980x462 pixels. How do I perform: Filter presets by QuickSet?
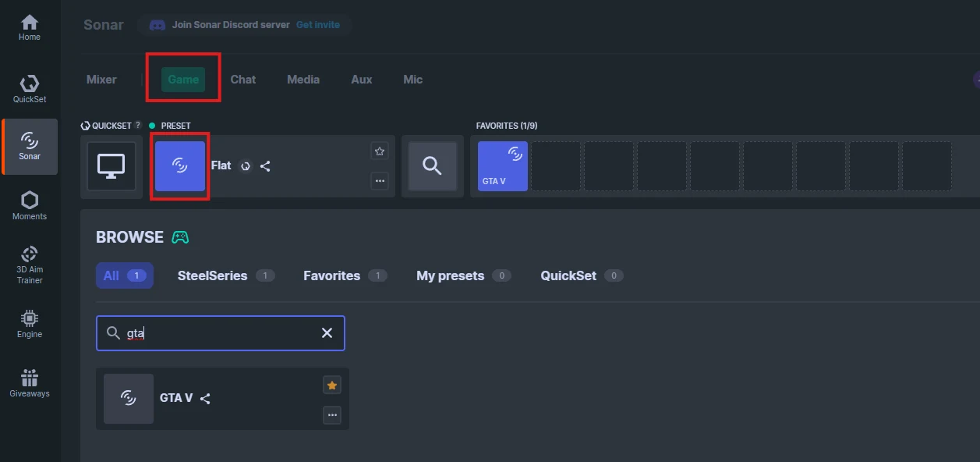pos(582,275)
